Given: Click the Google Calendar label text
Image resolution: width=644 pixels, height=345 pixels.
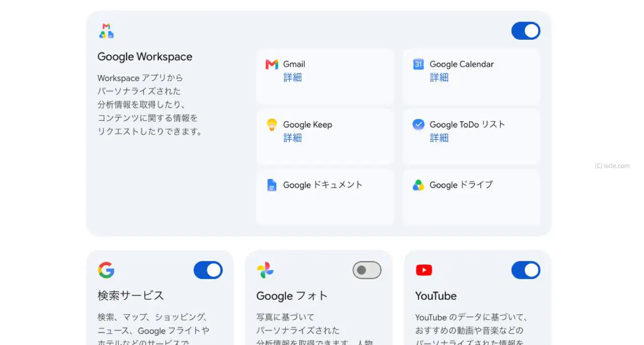Looking at the screenshot, I should pyautogui.click(x=461, y=64).
